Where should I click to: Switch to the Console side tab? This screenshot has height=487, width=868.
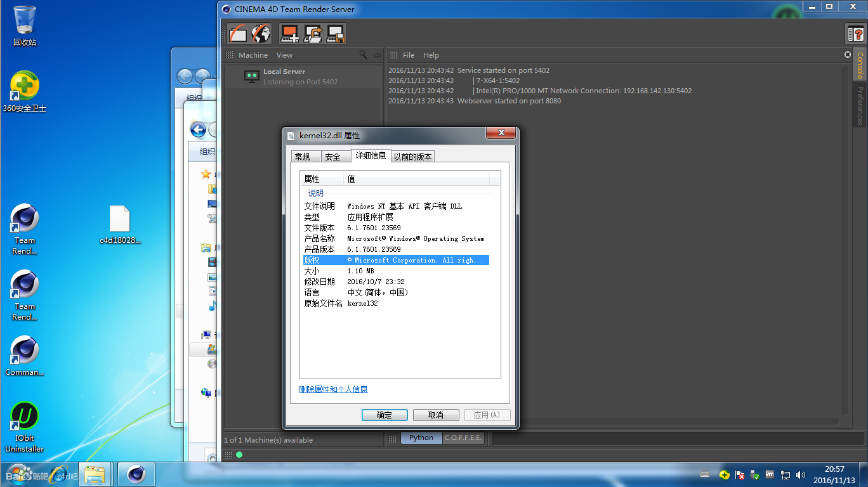click(x=860, y=65)
